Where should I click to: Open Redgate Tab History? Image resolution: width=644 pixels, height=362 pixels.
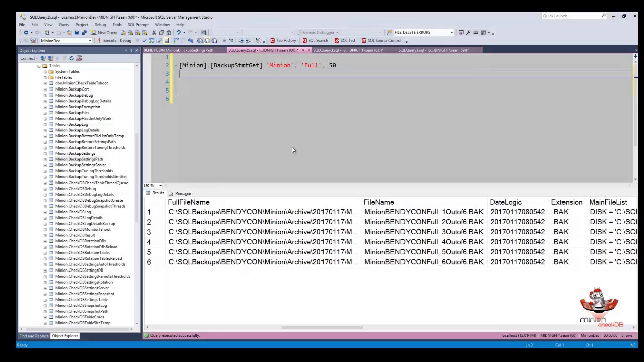[283, 41]
